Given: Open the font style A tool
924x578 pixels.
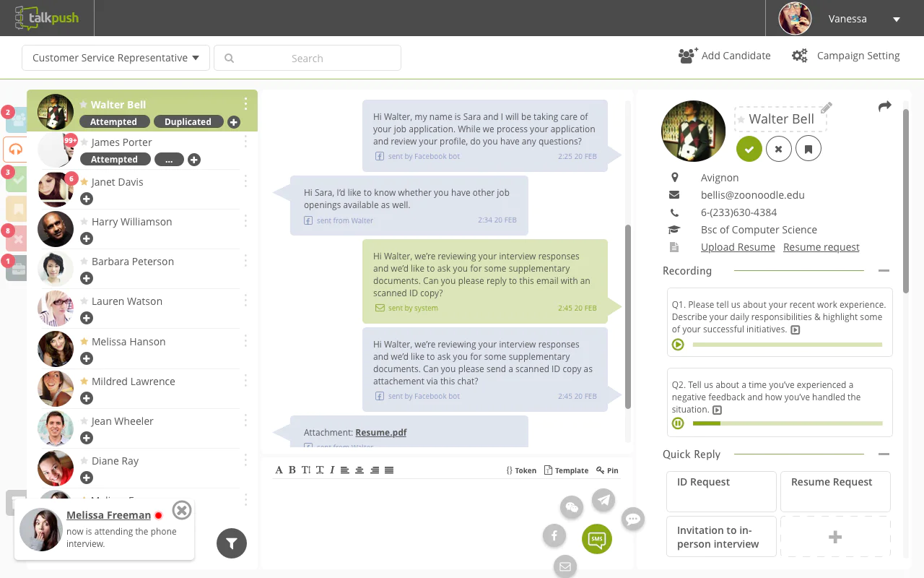Looking at the screenshot, I should pyautogui.click(x=279, y=470).
